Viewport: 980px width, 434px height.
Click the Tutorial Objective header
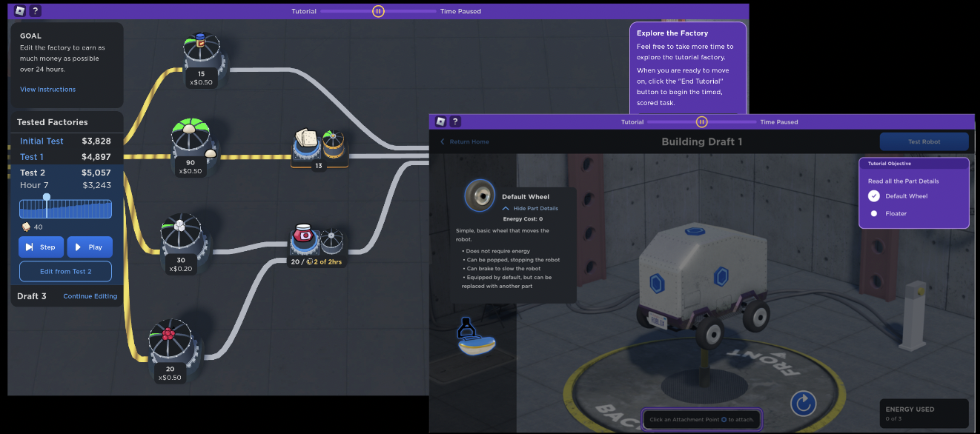890,164
